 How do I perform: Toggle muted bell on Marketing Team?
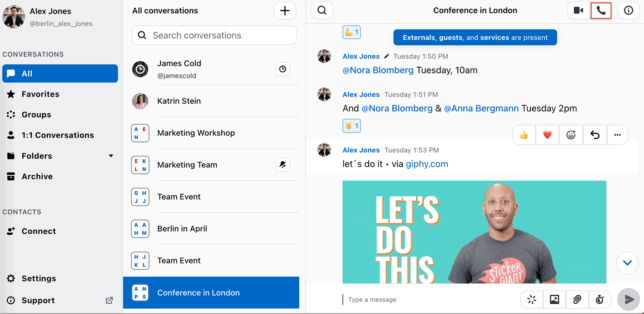pyautogui.click(x=282, y=165)
